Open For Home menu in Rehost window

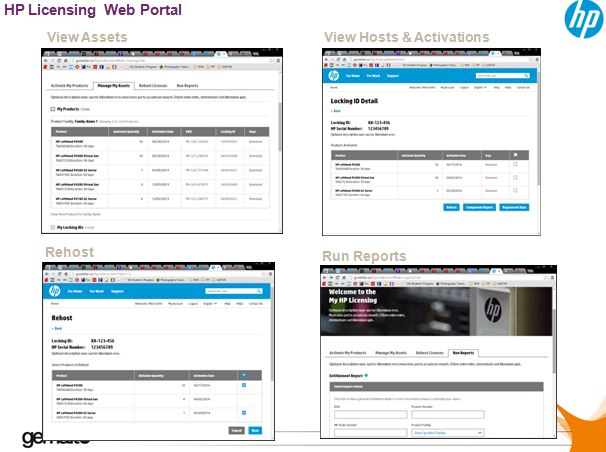(75, 291)
